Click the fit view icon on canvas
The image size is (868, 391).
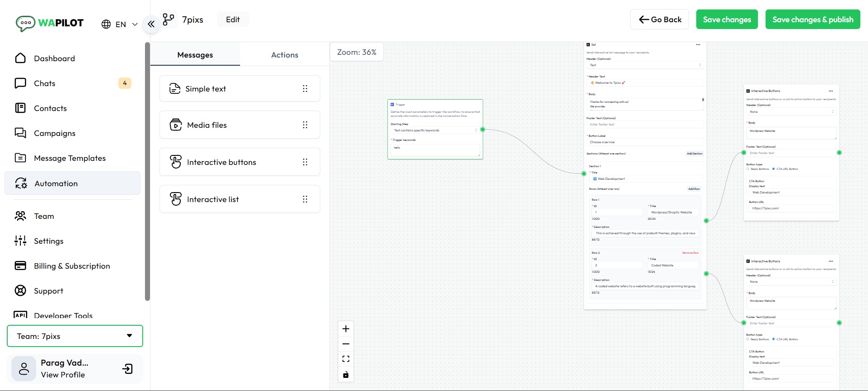coord(346,359)
